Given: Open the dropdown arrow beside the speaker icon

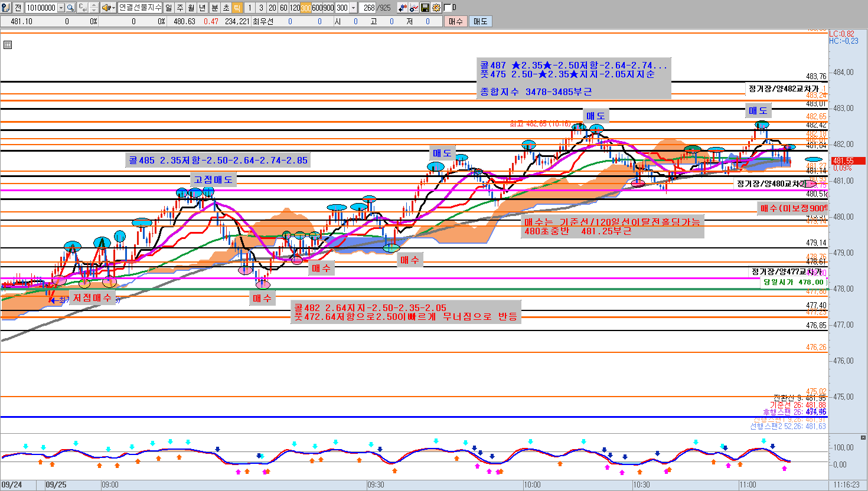Looking at the screenshot, I should [112, 8].
